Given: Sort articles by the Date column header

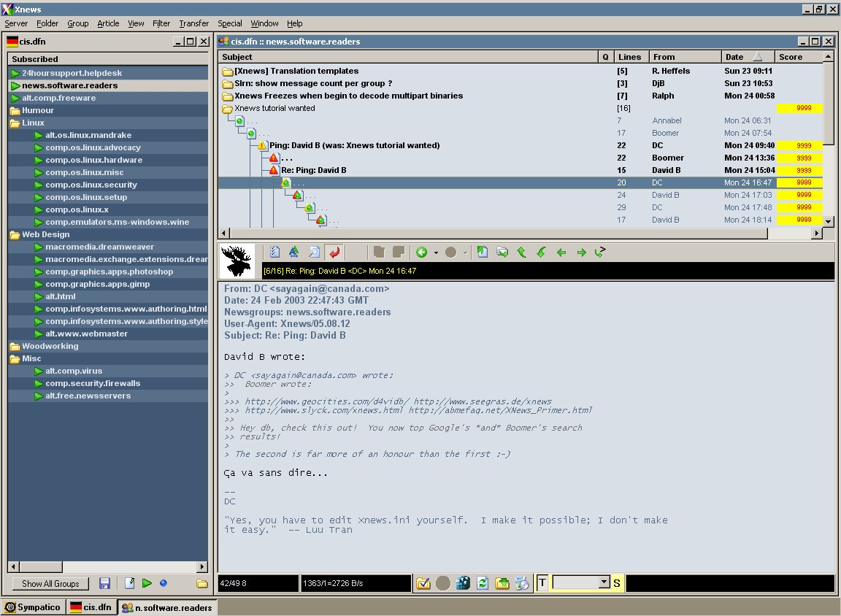Looking at the screenshot, I should (734, 57).
